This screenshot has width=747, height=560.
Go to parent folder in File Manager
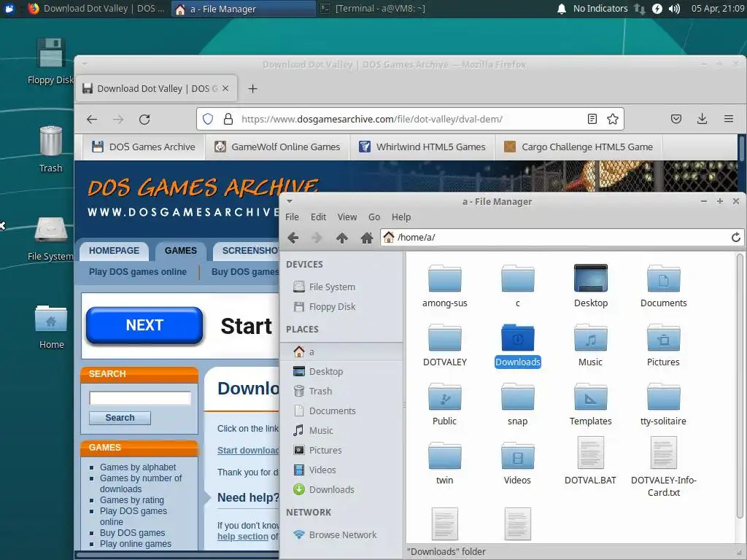[341, 237]
